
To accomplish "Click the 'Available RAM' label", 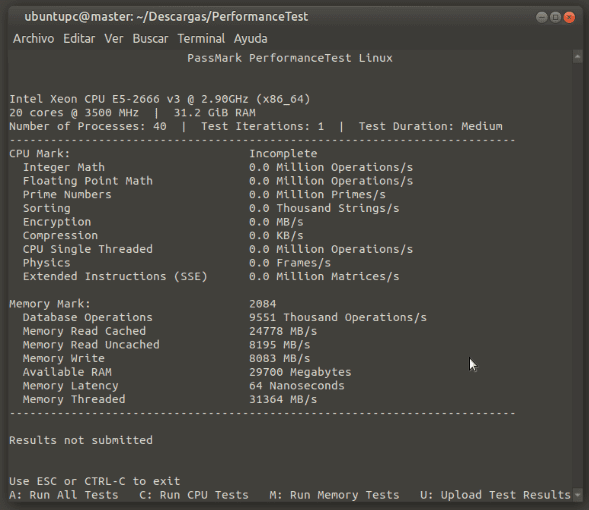I will tap(67, 372).
